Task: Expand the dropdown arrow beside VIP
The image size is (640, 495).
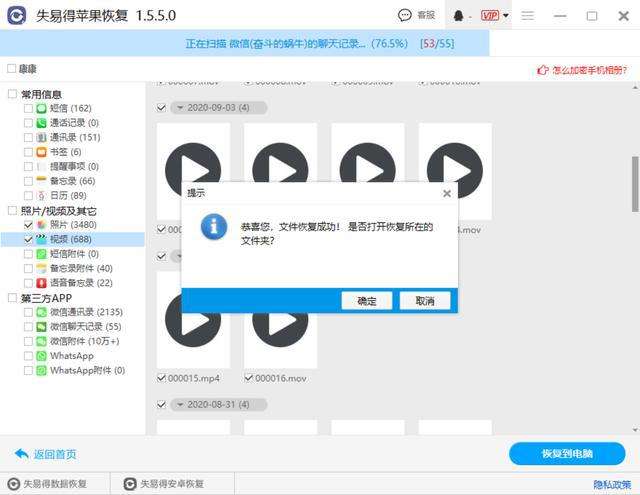Action: click(506, 16)
